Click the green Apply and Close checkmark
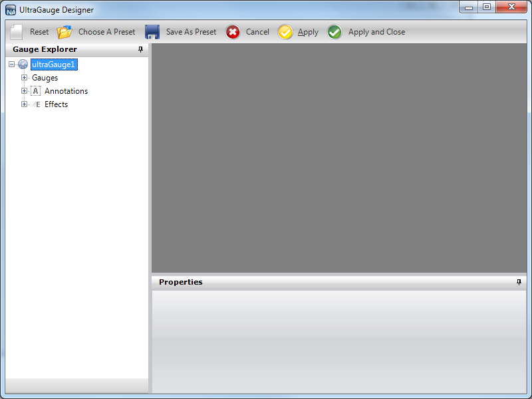 point(334,32)
